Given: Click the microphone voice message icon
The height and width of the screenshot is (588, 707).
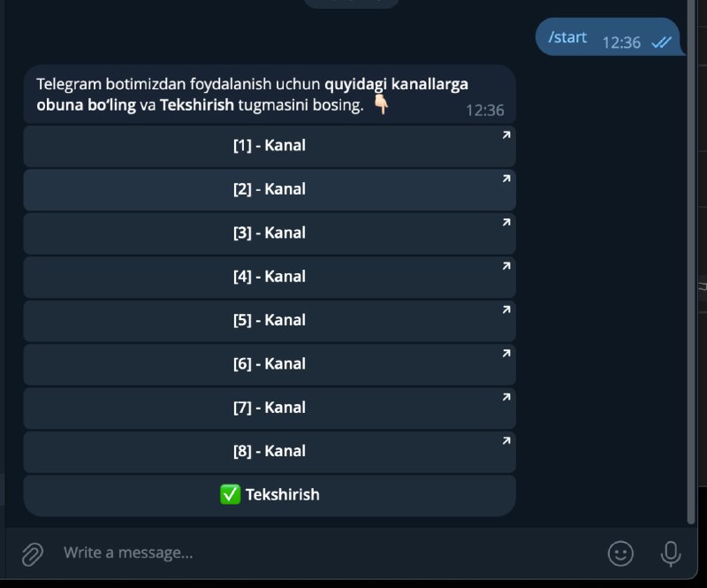Looking at the screenshot, I should [x=671, y=554].
